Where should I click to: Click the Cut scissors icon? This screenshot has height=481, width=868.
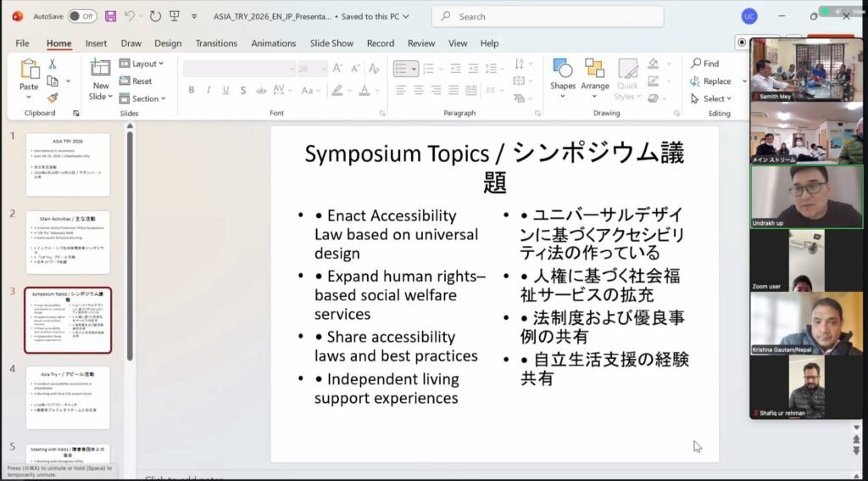52,64
